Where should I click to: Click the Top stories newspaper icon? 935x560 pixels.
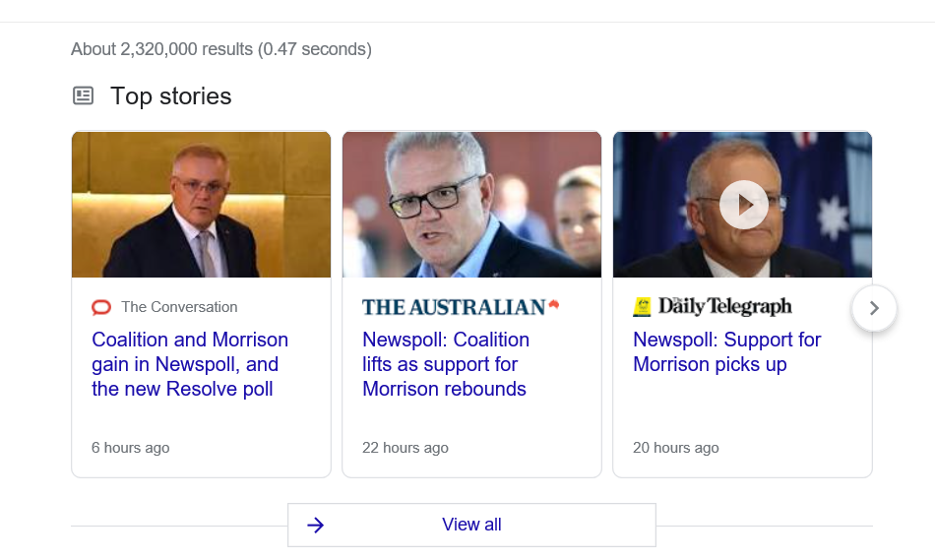[84, 95]
